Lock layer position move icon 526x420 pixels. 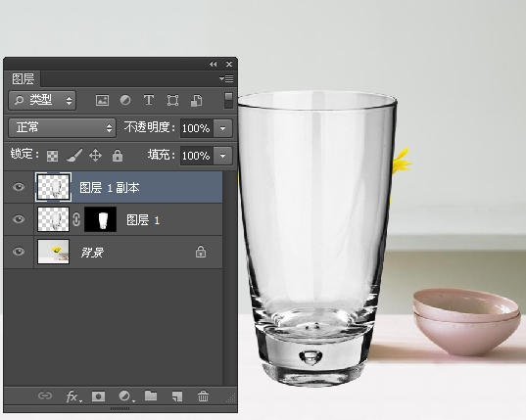pos(96,156)
